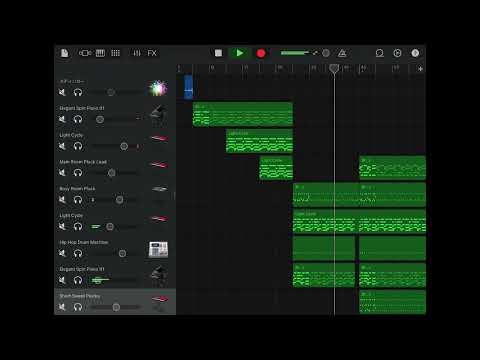Viewport: 480px width, 360px height.
Task: Solo the Hip Hop Drum Machine track
Action: point(78,253)
